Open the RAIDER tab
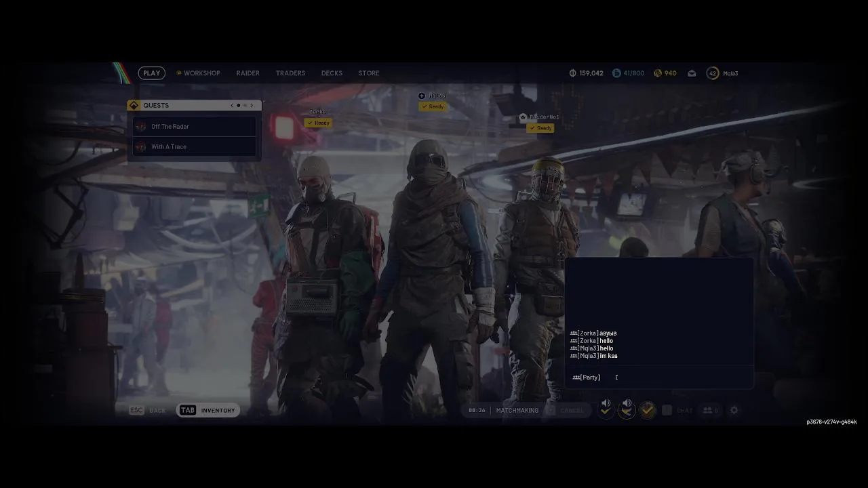 tap(248, 73)
